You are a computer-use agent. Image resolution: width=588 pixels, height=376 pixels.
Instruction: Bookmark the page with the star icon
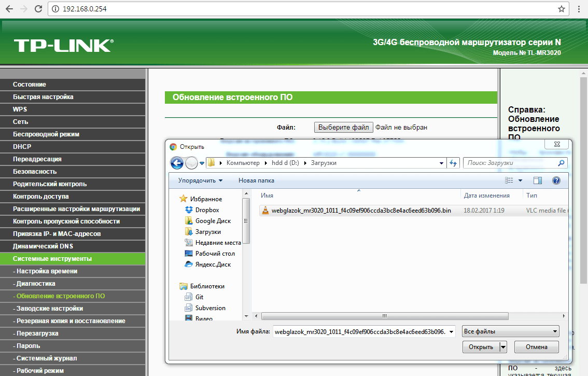click(x=561, y=9)
